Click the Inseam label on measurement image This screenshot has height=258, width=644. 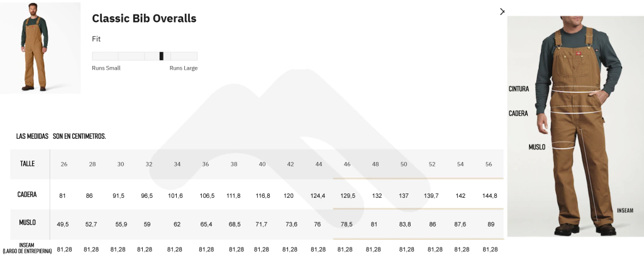[x=625, y=210]
